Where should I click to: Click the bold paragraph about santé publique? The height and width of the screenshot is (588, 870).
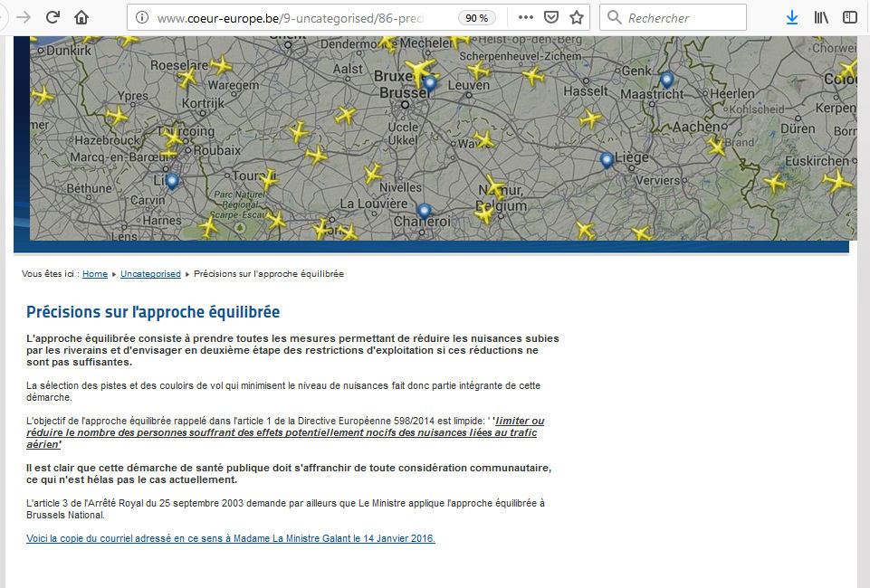click(x=289, y=474)
